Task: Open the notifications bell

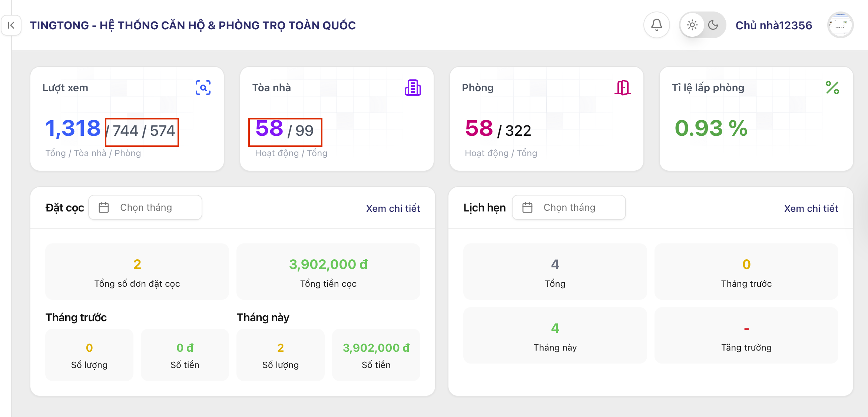Action: click(656, 25)
